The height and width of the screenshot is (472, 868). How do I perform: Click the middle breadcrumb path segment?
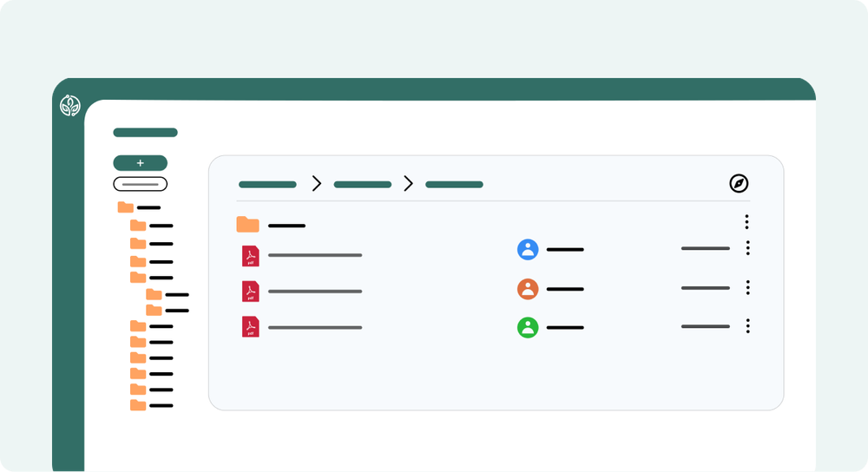[362, 185]
